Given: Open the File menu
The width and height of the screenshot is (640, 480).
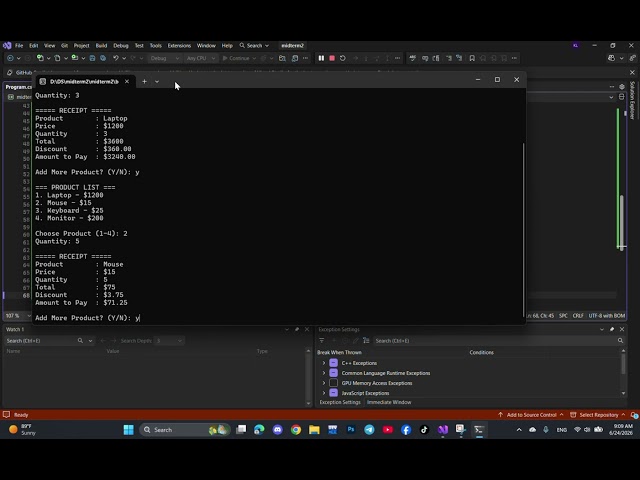Looking at the screenshot, I should pyautogui.click(x=19, y=46).
